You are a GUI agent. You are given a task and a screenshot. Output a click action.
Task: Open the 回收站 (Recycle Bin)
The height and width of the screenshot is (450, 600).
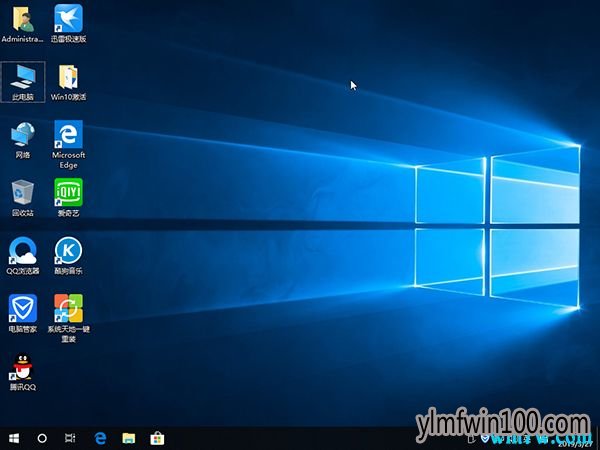click(23, 198)
